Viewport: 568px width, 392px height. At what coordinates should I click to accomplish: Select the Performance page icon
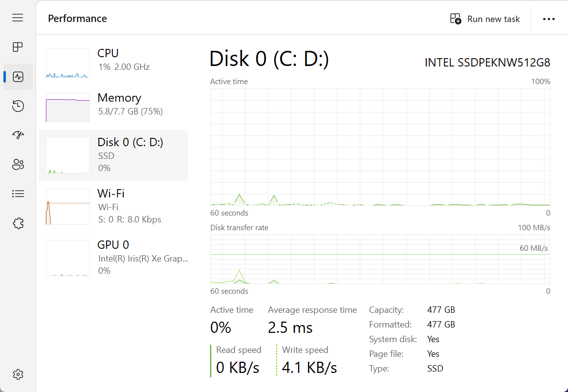coord(18,77)
